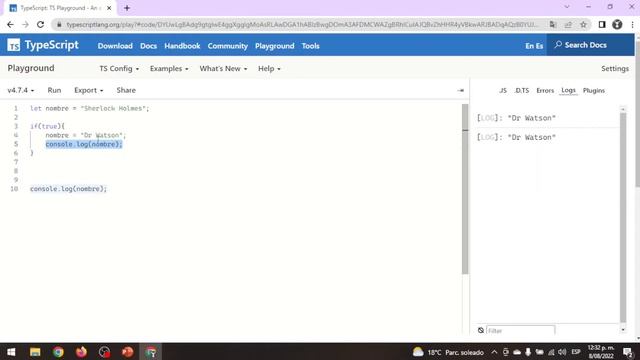Close the TS Playground browser tab
Screen dimensions: 640x360
pyautogui.click(x=109, y=8)
